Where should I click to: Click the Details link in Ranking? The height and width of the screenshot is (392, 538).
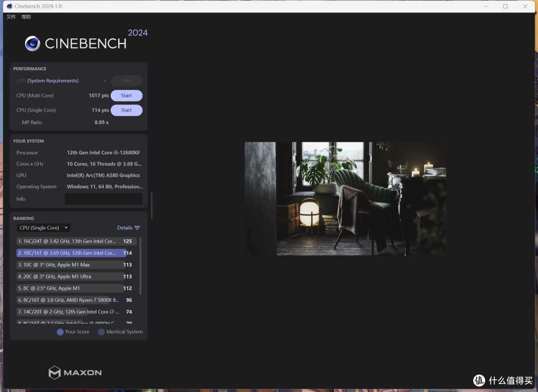[125, 228]
